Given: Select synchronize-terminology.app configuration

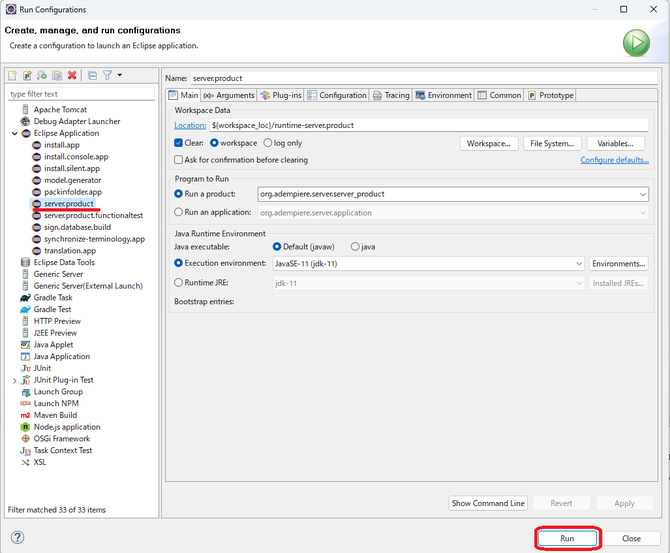Looking at the screenshot, I should coord(94,239).
